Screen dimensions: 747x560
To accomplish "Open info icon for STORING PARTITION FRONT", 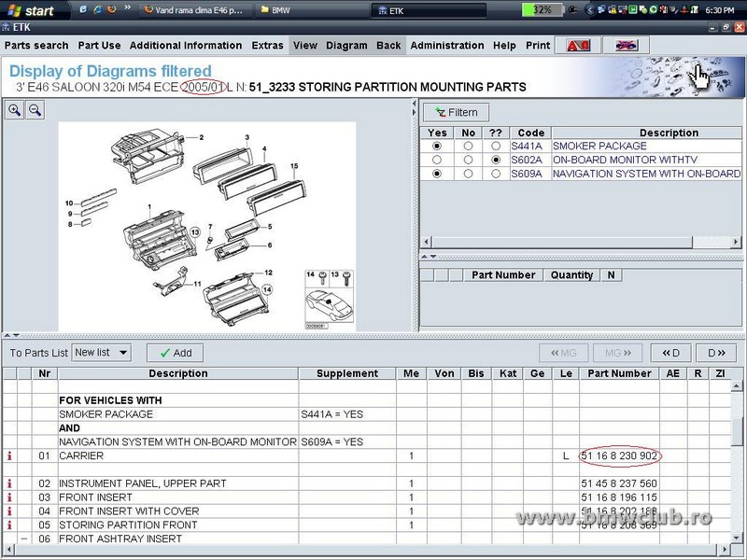I will [x=9, y=525].
